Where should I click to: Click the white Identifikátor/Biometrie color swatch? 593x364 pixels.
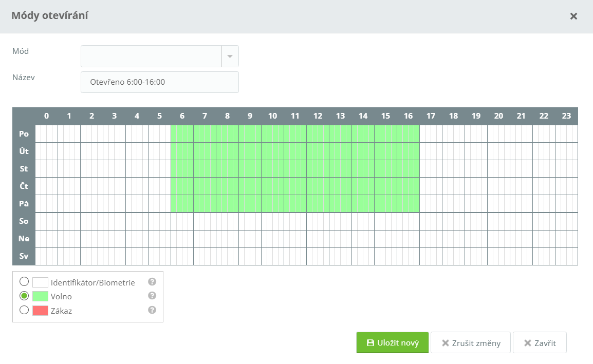(40, 282)
